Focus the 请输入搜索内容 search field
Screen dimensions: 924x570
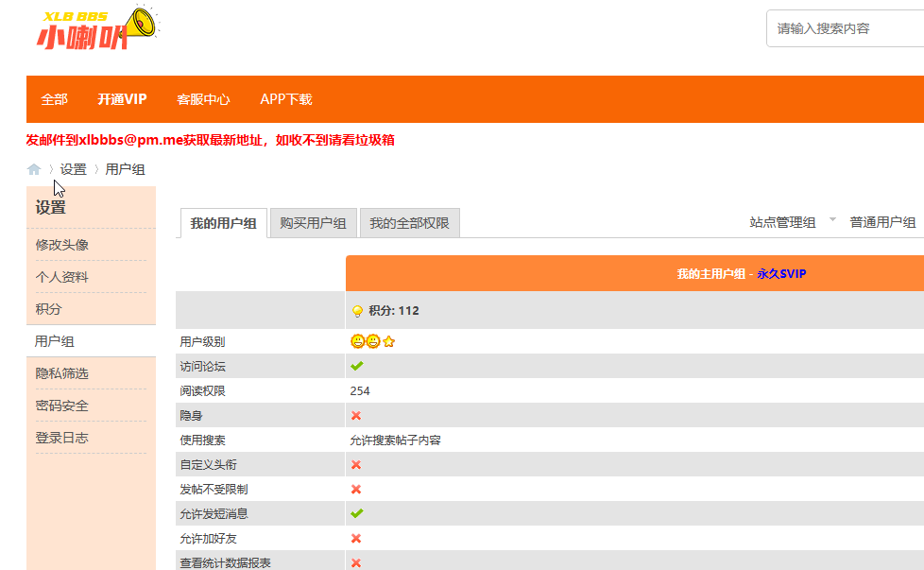[845, 28]
